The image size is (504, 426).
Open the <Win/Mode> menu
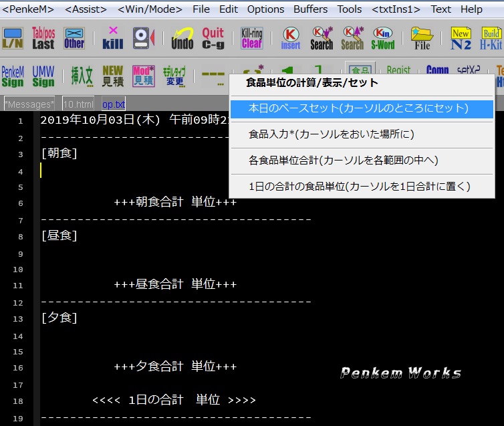click(x=150, y=9)
